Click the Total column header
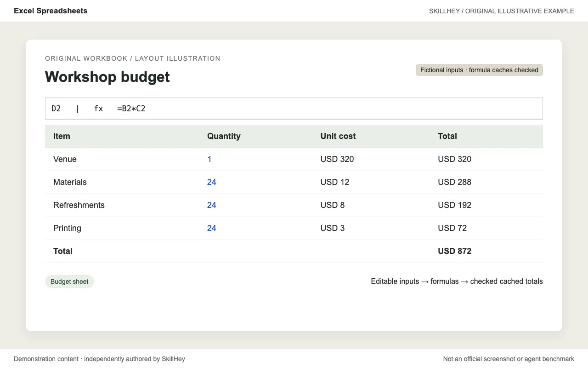Image resolution: width=588 pixels, height=368 pixels. [447, 136]
